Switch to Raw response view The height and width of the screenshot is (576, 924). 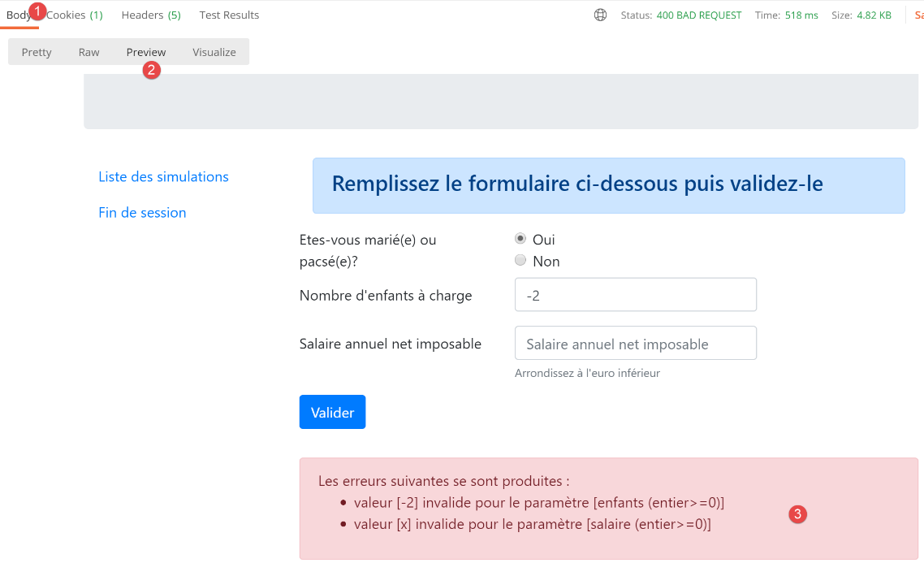pos(89,52)
